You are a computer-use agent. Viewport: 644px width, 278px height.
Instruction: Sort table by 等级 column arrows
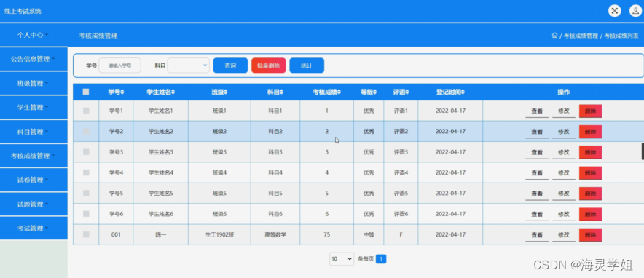point(374,92)
